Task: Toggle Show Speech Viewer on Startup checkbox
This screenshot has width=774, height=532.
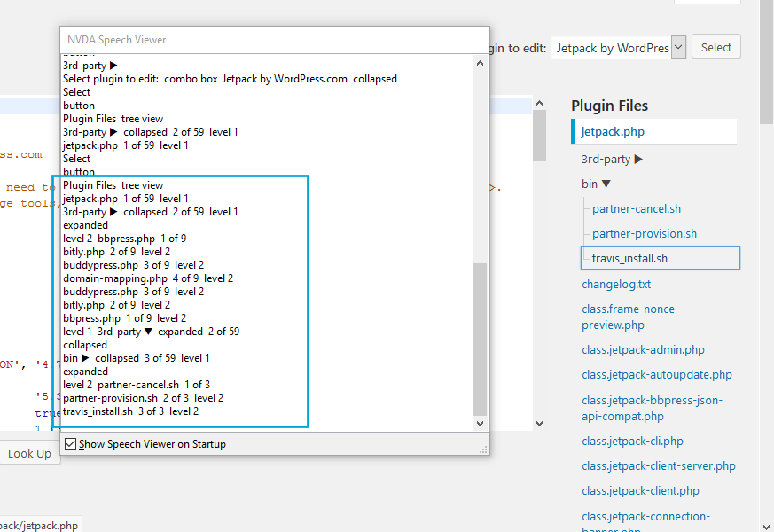Action: point(71,444)
